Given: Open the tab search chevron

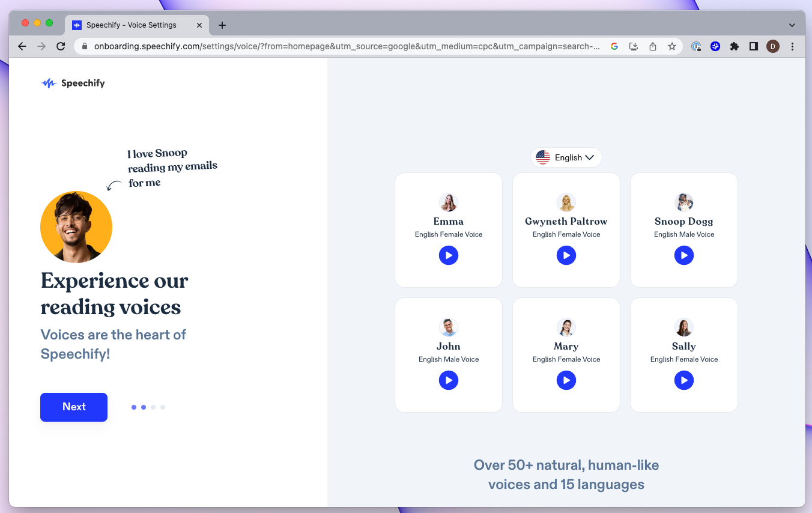Looking at the screenshot, I should point(792,25).
